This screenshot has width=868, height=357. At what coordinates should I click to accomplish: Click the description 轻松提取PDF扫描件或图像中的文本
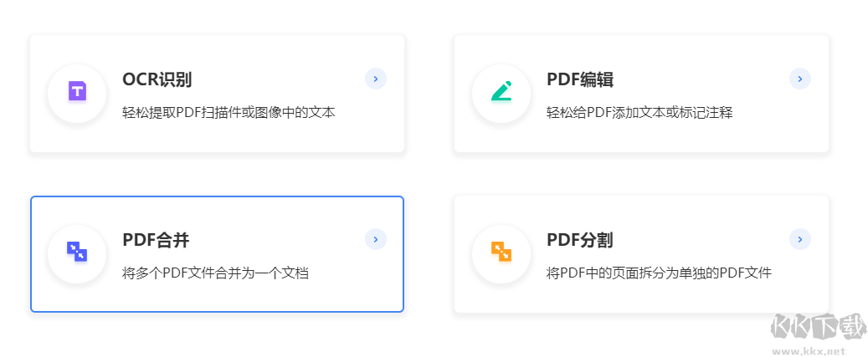pos(229,112)
